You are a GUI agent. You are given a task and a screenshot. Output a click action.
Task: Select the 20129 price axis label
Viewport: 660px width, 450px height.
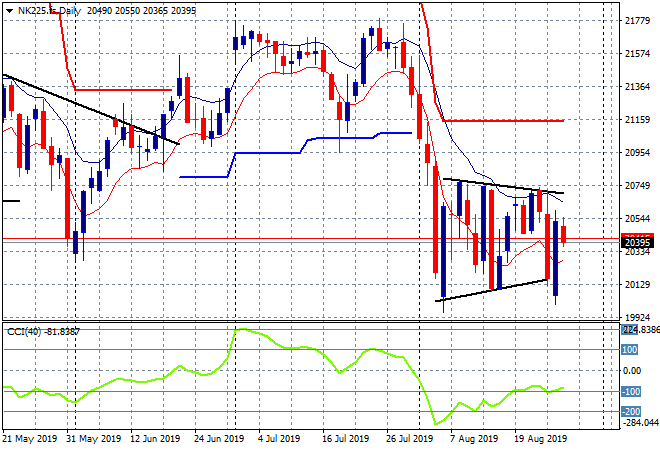point(637,285)
